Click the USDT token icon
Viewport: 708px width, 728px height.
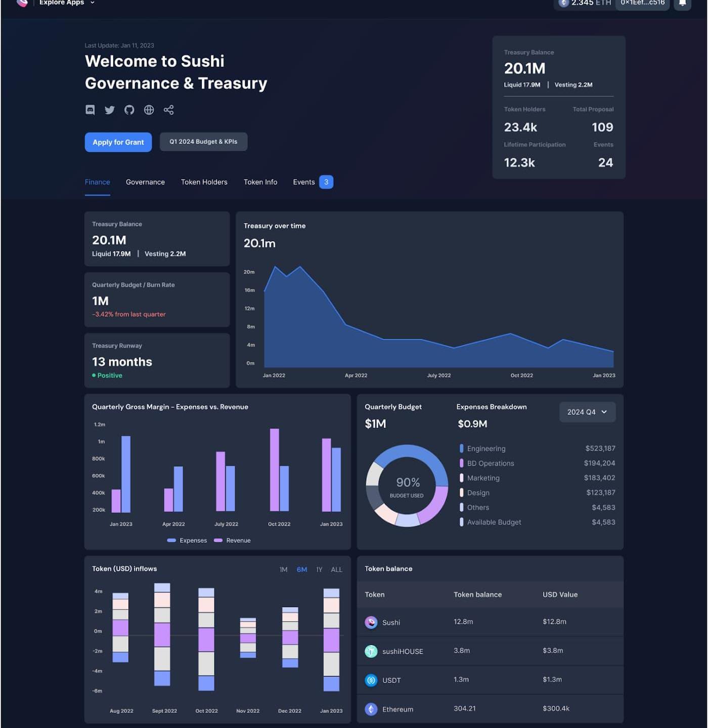click(x=371, y=680)
